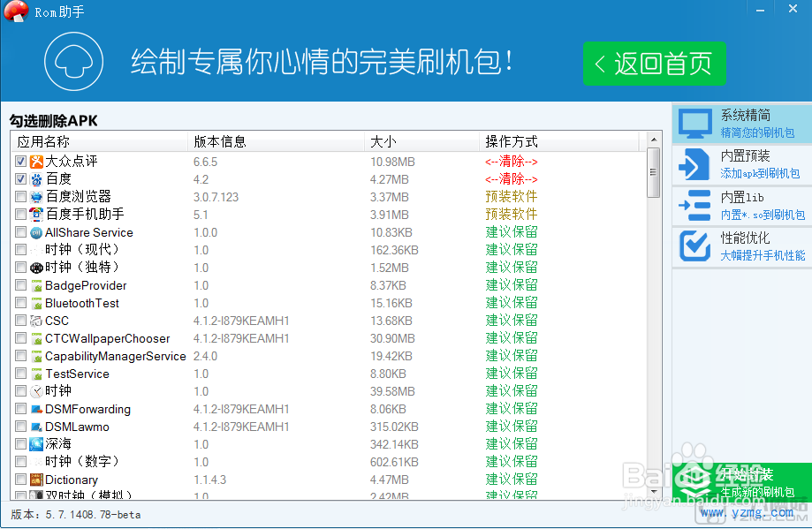The height and width of the screenshot is (529, 812).
Task: Click the 百度 paw app icon
Action: click(36, 179)
